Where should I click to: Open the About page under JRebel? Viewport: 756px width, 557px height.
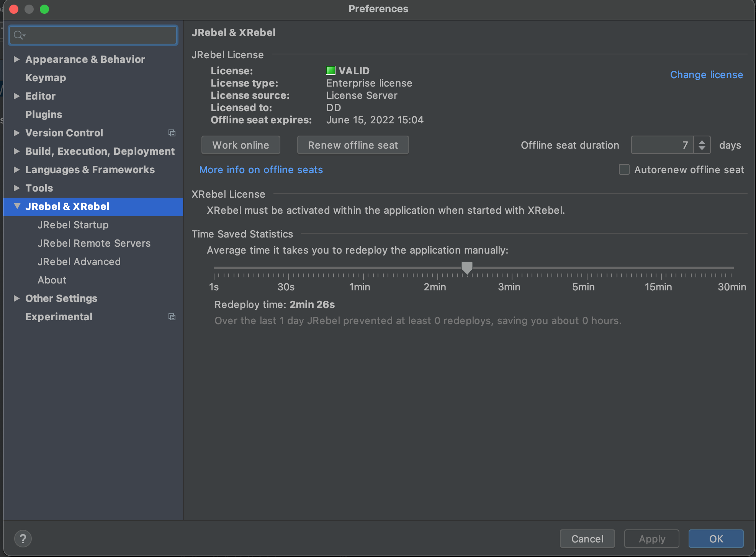pyautogui.click(x=52, y=280)
